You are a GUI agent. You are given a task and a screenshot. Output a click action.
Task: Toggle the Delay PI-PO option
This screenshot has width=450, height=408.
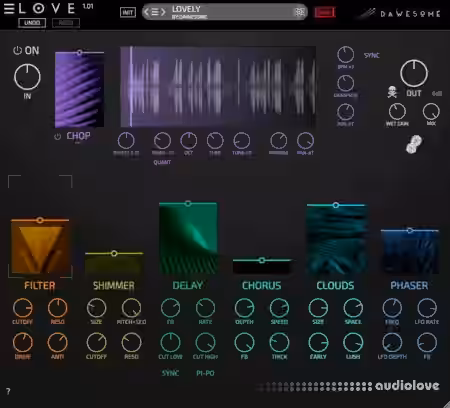[205, 373]
